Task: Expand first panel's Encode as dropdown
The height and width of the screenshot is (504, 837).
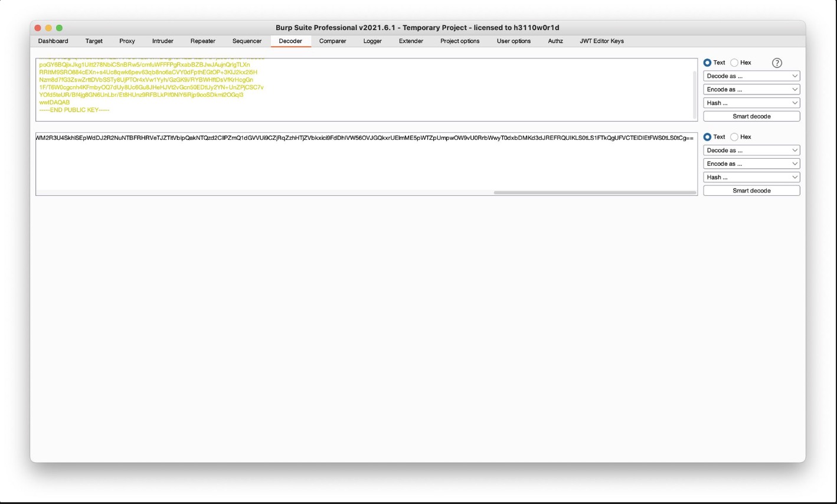Action: [x=751, y=90]
